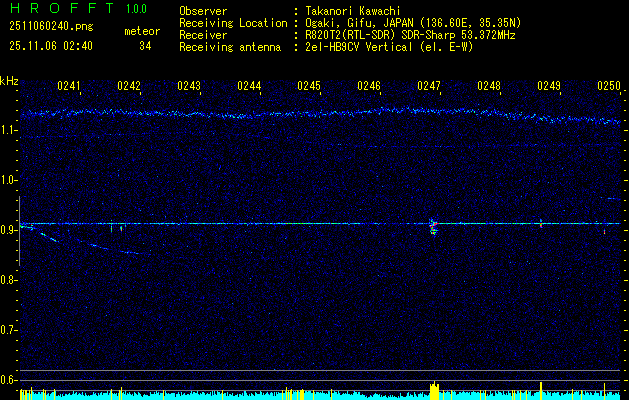Viewport: 629px width, 400px height.
Task: Click the 0246 time marker
Action: 369,86
